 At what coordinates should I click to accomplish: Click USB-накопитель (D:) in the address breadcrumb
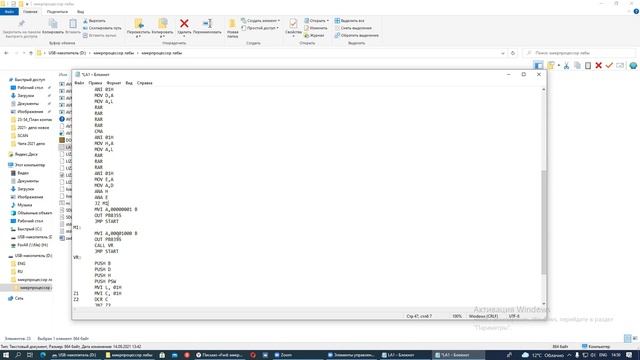pyautogui.click(x=67, y=53)
